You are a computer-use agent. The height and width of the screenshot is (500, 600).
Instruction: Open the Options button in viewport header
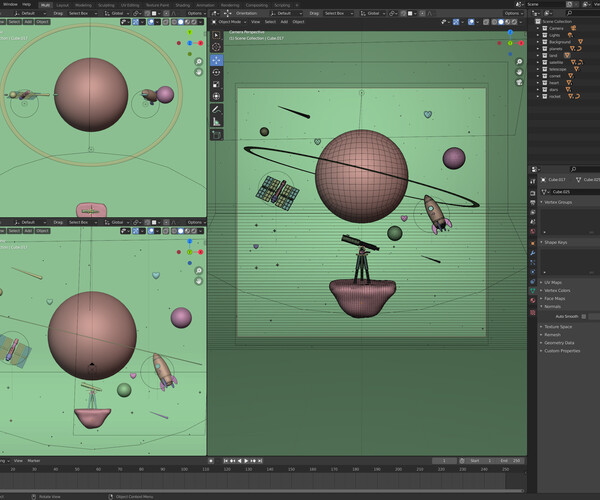tap(512, 13)
